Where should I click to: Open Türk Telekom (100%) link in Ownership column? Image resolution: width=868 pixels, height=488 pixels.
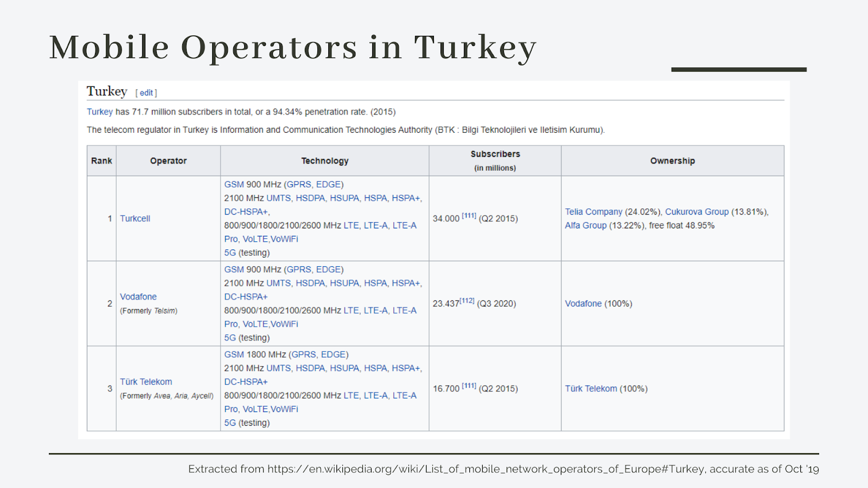point(591,389)
